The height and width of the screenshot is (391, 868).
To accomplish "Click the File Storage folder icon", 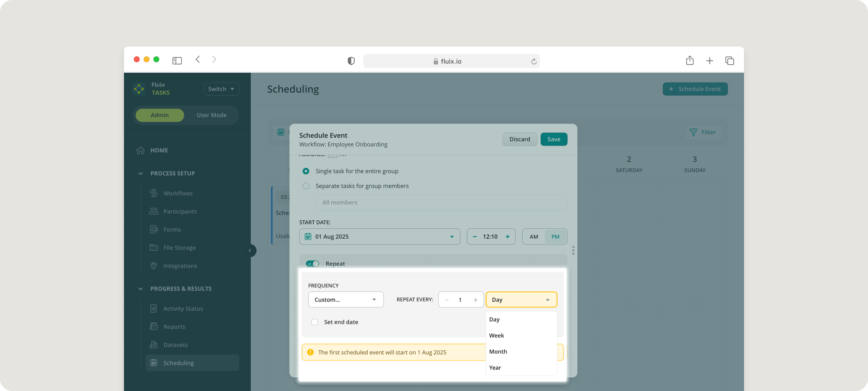I will [154, 247].
